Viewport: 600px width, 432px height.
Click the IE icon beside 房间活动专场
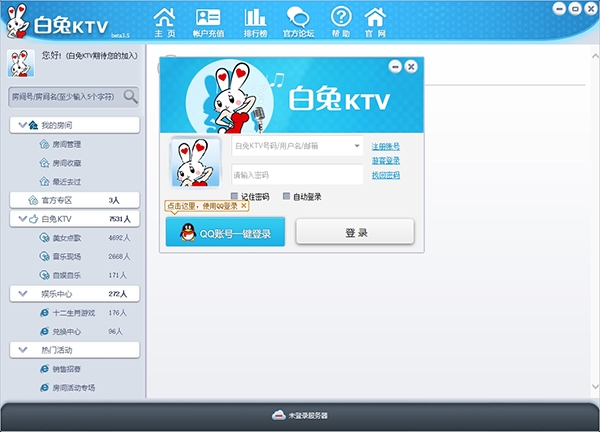[44, 388]
